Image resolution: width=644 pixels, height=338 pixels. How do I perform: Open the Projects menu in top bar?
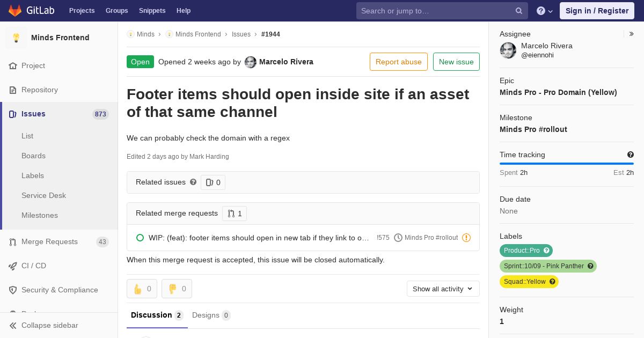82,11
